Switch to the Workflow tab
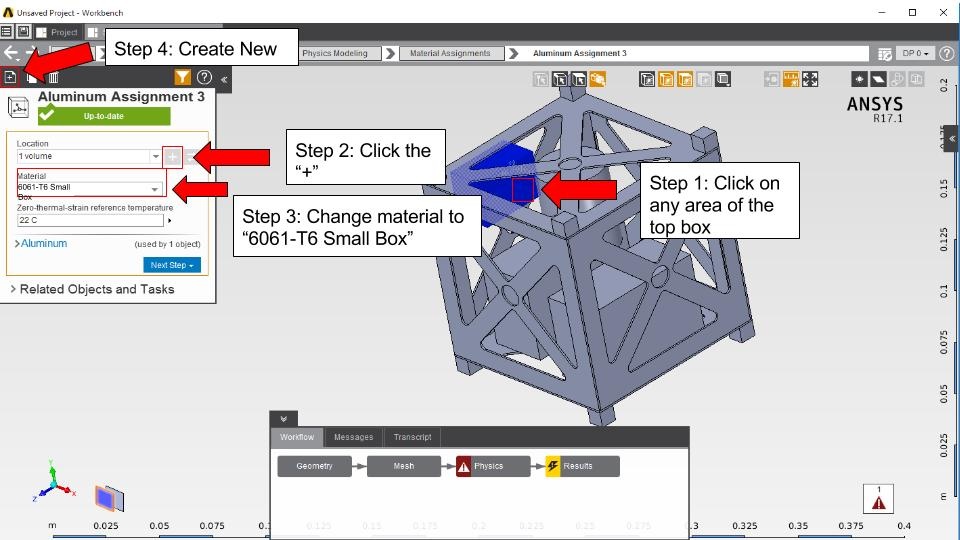Viewport: 960px width, 540px height. click(297, 437)
